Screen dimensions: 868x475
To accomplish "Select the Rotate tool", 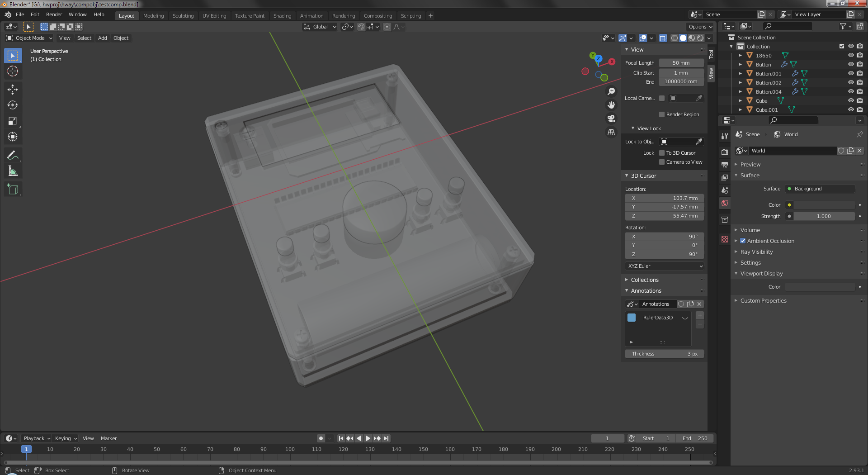I will 13,105.
